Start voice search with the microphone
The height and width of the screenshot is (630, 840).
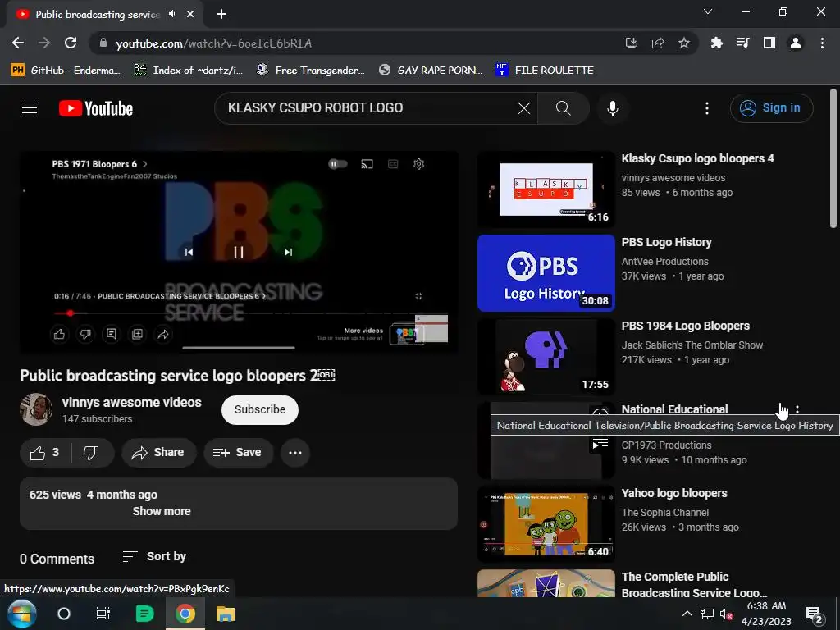click(612, 108)
